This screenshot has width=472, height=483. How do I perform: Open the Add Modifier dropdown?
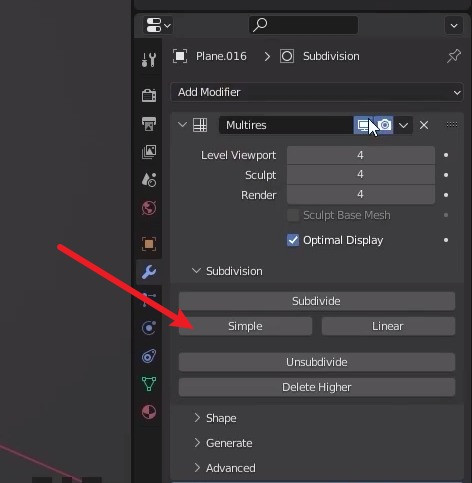click(317, 92)
